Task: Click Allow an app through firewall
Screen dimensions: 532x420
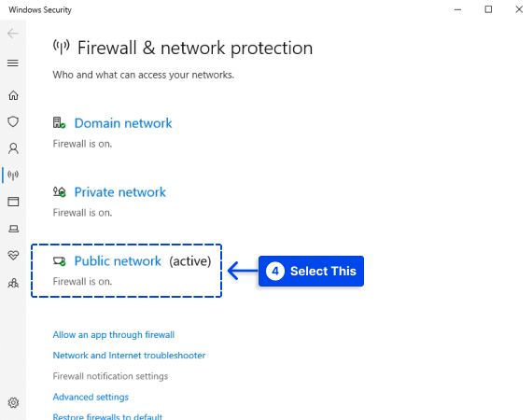Action: 114,335
